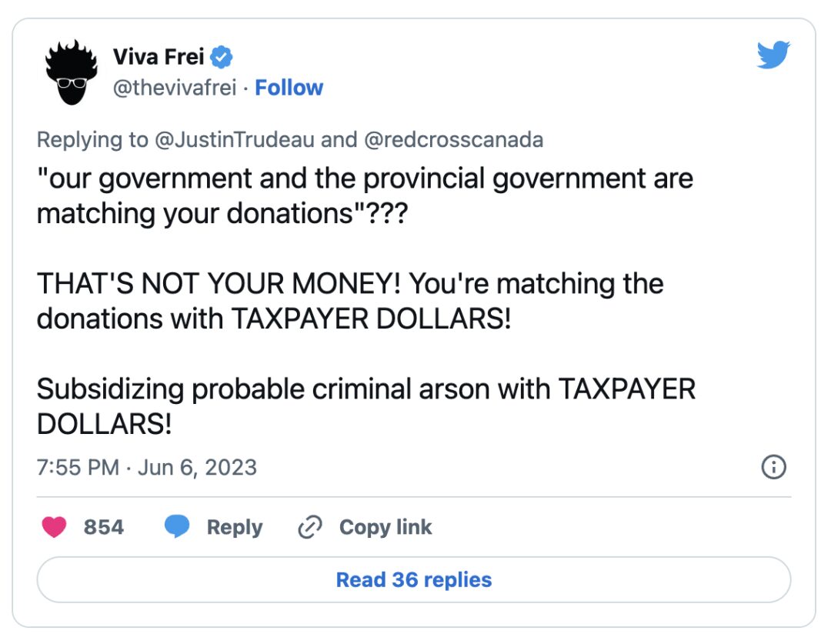Click the Twitter bird logo
Viewport: 831px width, 644px height.
[773, 55]
